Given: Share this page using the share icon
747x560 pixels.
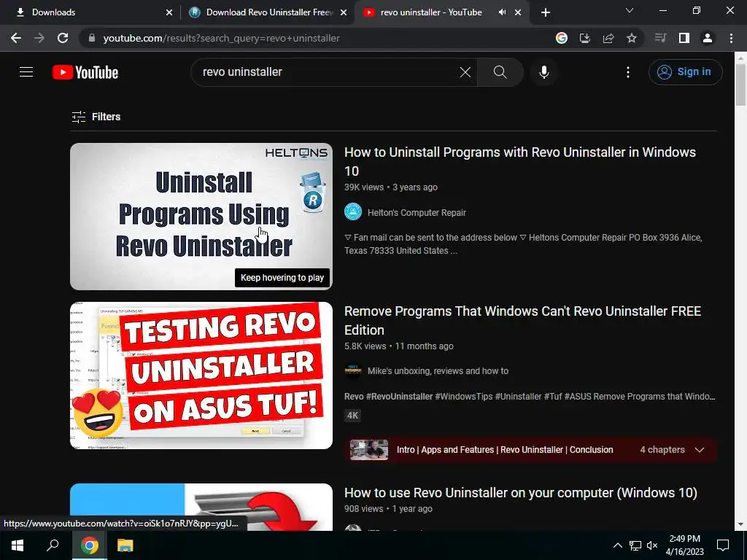Looking at the screenshot, I should (x=608, y=38).
